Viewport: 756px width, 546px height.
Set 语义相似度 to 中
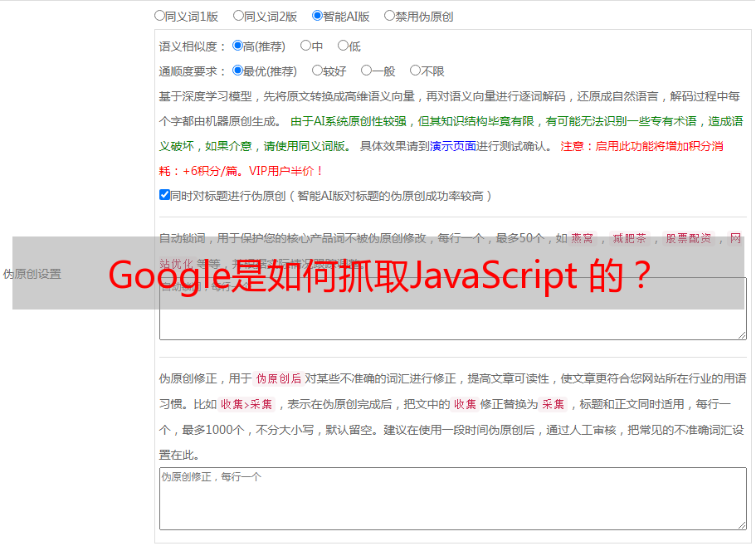click(x=305, y=46)
